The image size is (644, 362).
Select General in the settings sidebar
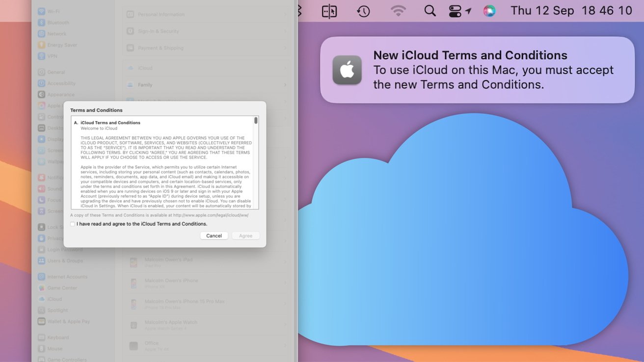pos(52,72)
